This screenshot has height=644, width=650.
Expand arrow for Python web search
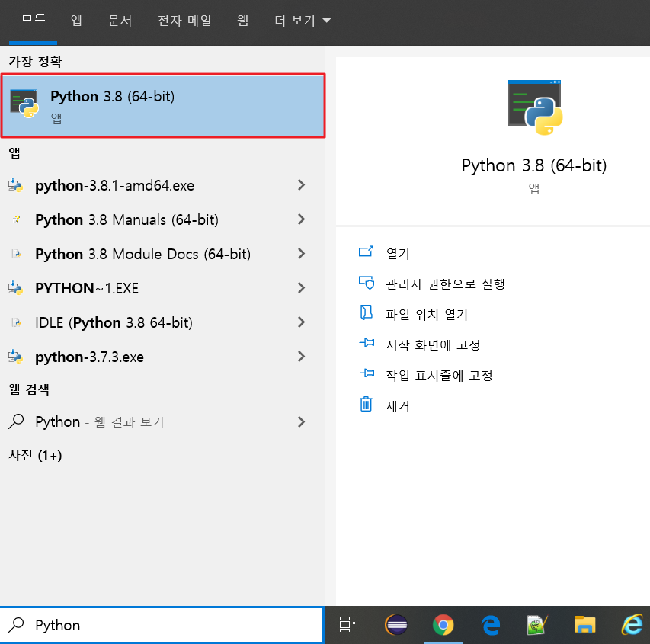click(301, 421)
